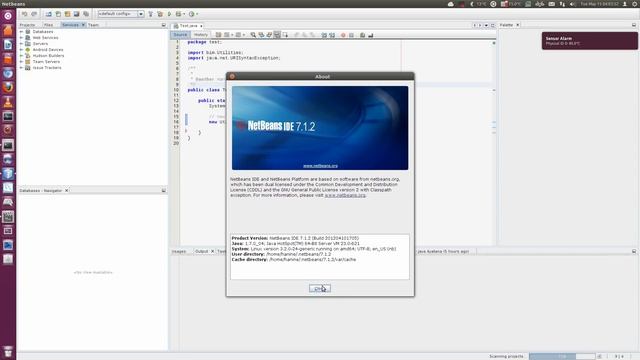Switch to Team tab
Screen dimensions: 640x360
(x=93, y=25)
